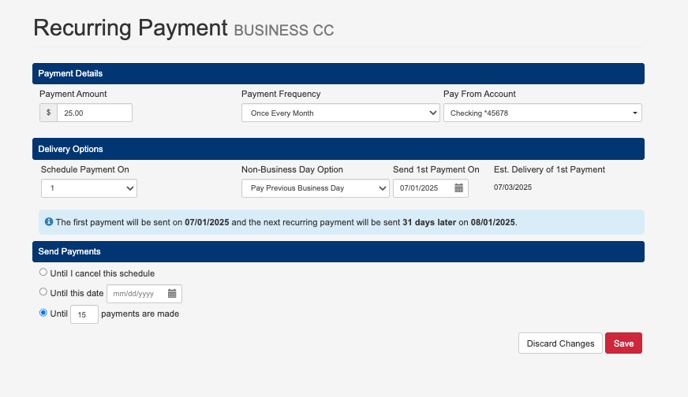Click the Payment Details section header

click(338, 74)
